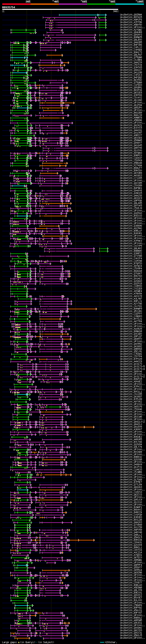Click the orange ~40% identity legend bar

point(45,4)
